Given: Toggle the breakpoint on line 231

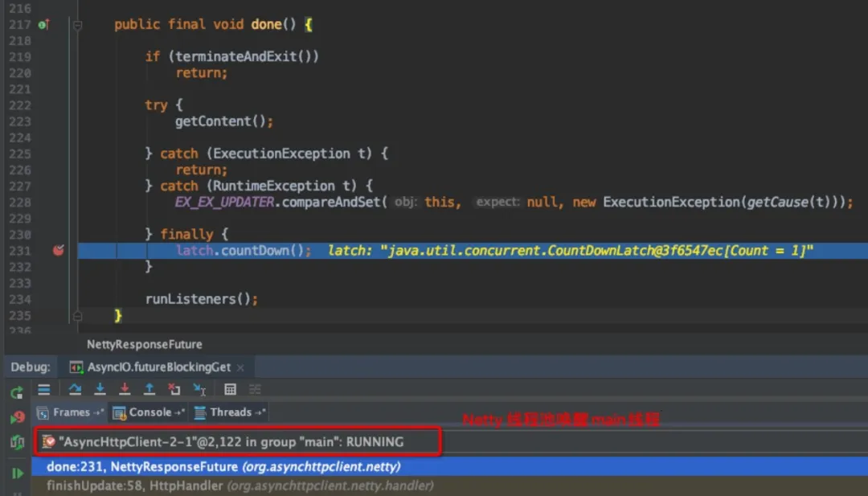Looking at the screenshot, I should point(58,251).
